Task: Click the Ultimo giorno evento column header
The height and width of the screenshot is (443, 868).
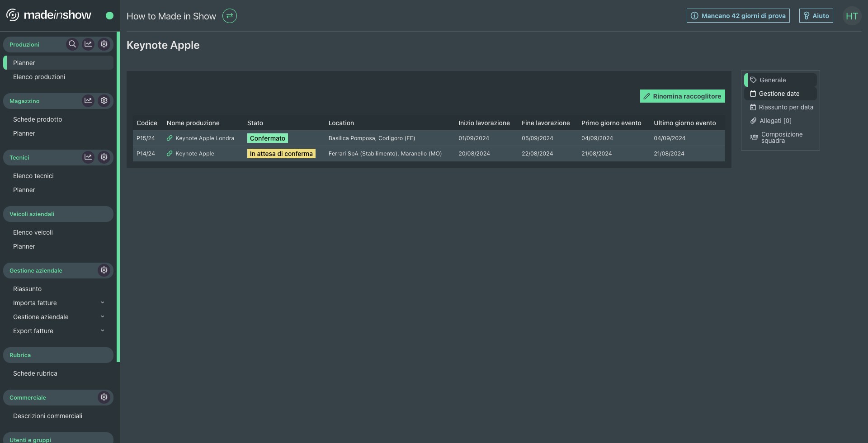Action: click(x=685, y=123)
